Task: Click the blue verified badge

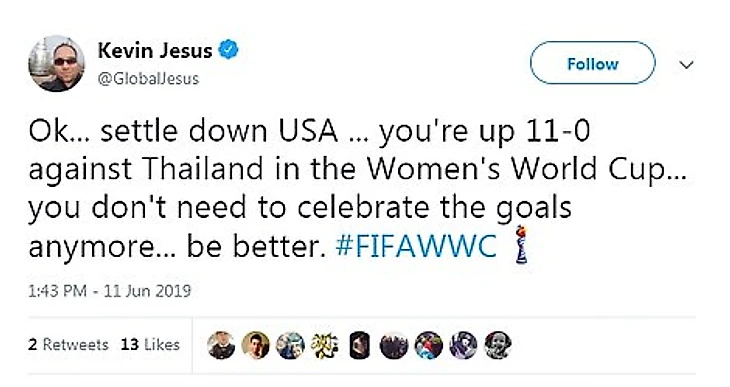Action: [229, 50]
